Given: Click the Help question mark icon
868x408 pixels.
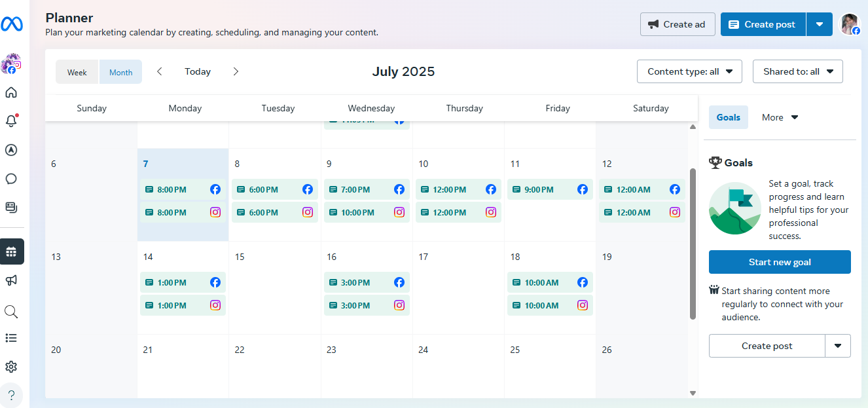Looking at the screenshot, I should (x=11, y=395).
